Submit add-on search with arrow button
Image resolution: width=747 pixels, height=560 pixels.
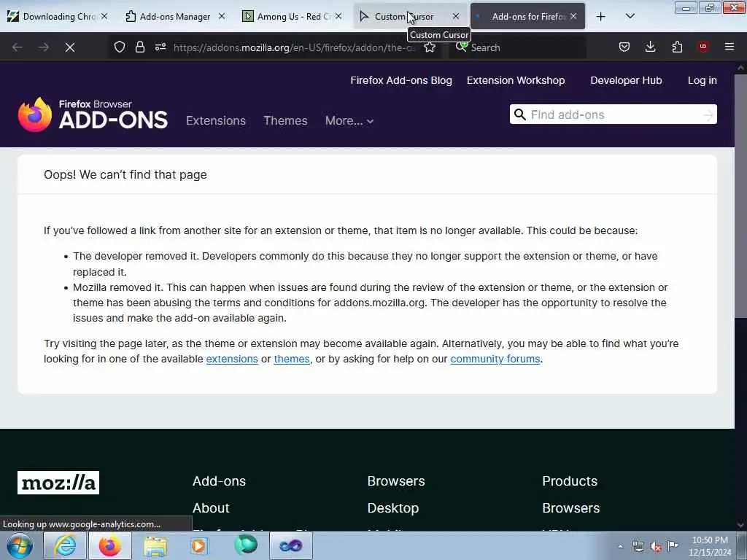pos(708,114)
